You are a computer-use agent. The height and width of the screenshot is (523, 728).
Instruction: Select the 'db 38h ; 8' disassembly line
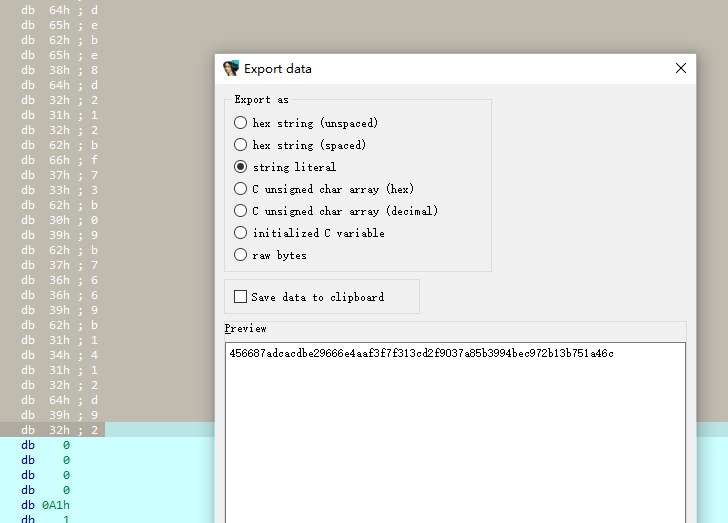[60, 70]
